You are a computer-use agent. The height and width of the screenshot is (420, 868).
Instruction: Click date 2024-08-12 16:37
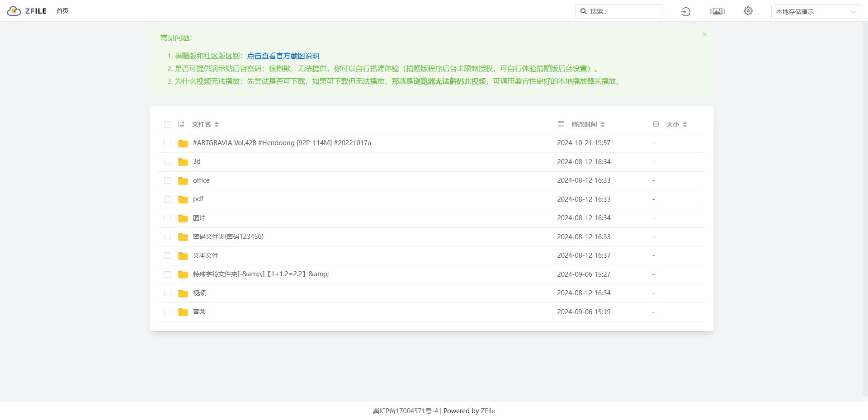click(584, 255)
